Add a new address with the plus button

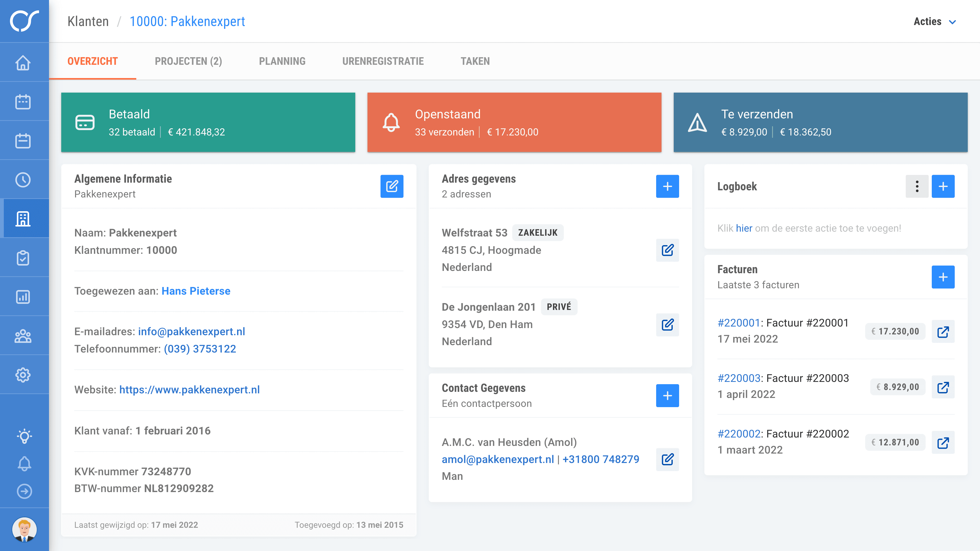point(668,186)
